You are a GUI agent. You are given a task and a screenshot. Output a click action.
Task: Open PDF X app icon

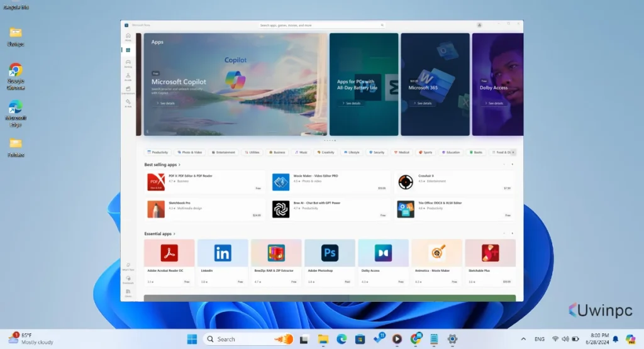(156, 182)
